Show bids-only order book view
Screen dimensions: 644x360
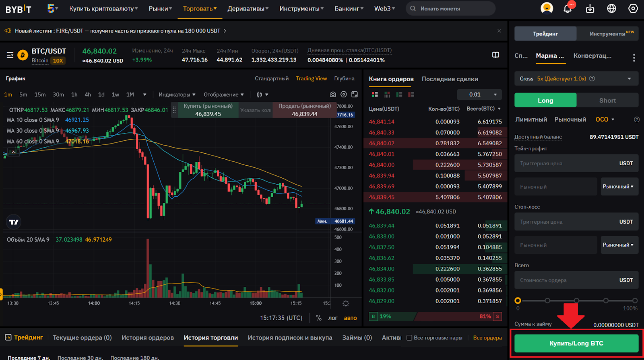point(399,95)
